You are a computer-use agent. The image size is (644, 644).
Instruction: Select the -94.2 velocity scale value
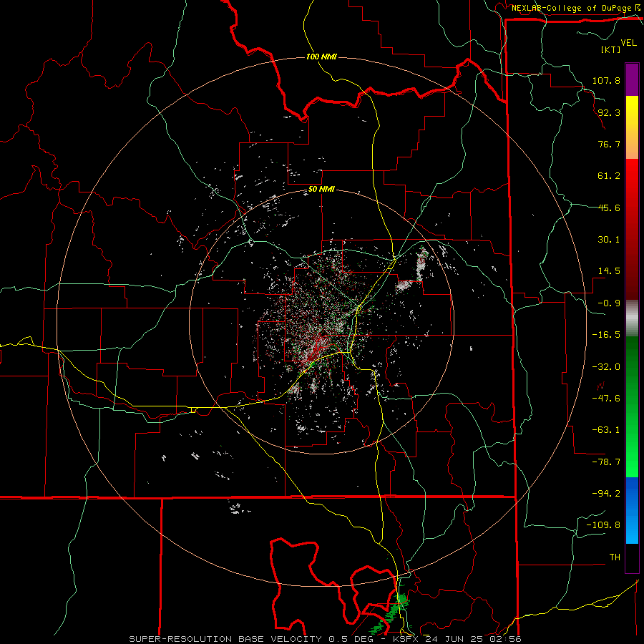point(606,493)
